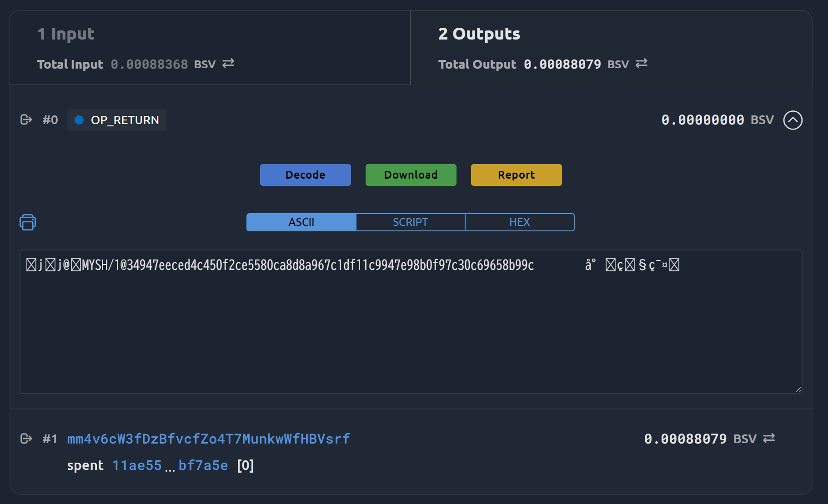
Task: Click inside the ASCII data text area
Action: pos(411,322)
